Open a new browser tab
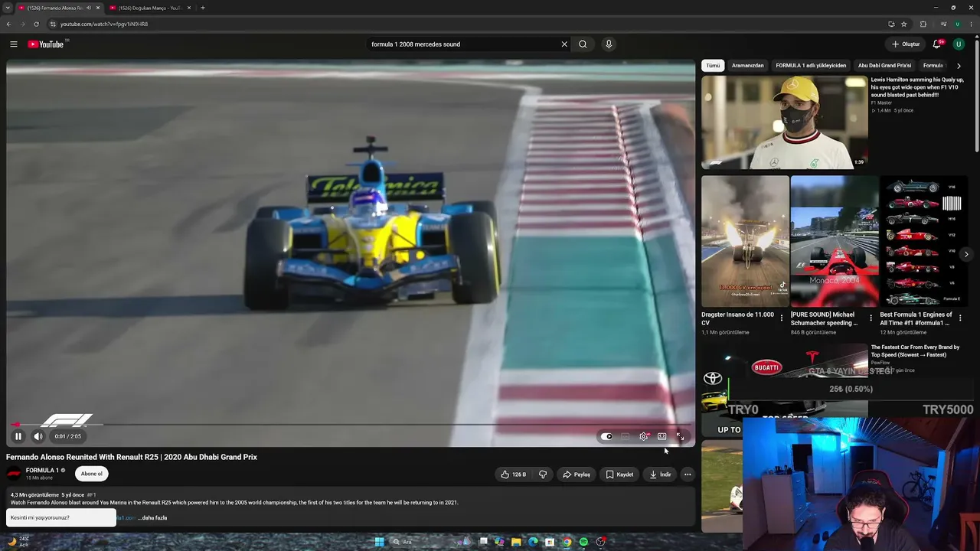The image size is (980, 551). [203, 8]
